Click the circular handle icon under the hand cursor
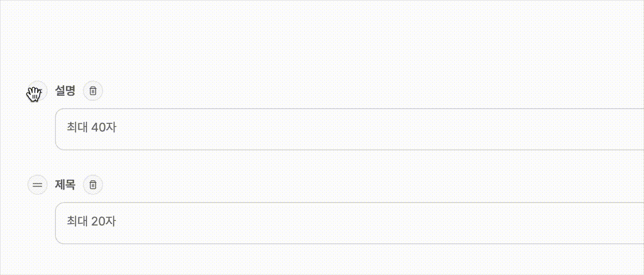 tap(38, 91)
